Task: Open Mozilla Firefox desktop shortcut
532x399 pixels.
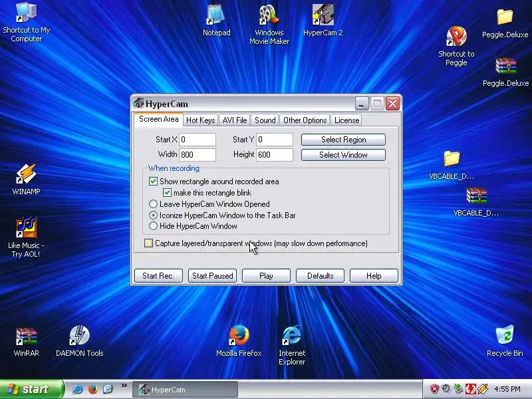Action: click(239, 340)
